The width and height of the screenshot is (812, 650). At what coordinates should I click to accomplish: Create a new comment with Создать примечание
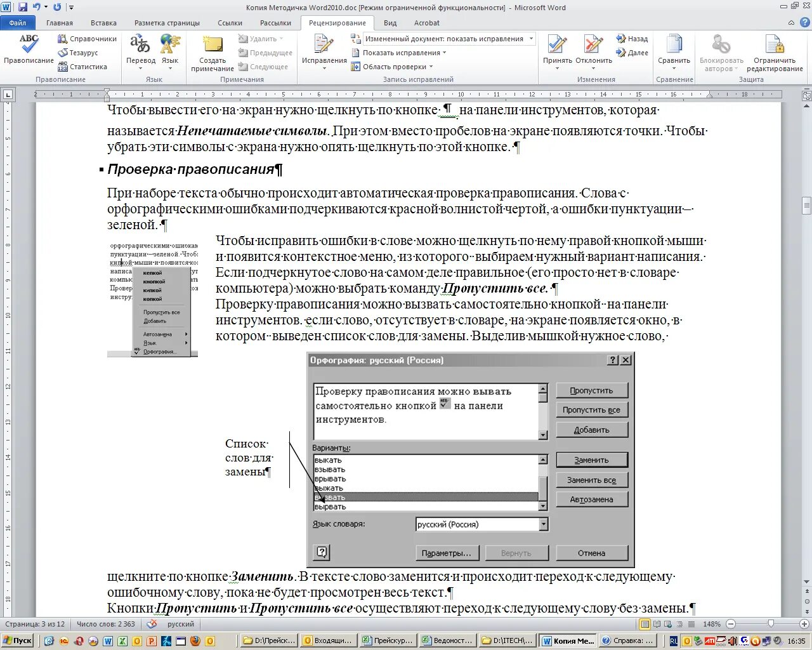coord(213,53)
